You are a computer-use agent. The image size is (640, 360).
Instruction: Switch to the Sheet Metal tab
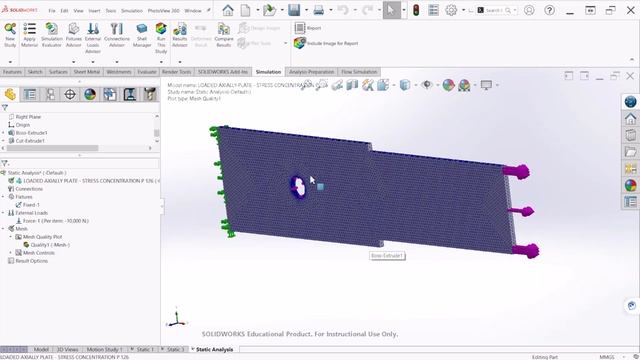87,72
